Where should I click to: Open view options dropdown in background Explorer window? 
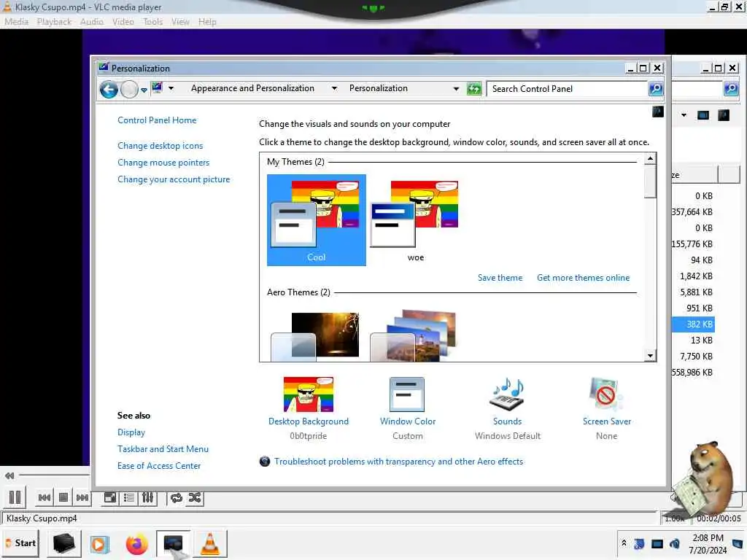click(684, 114)
